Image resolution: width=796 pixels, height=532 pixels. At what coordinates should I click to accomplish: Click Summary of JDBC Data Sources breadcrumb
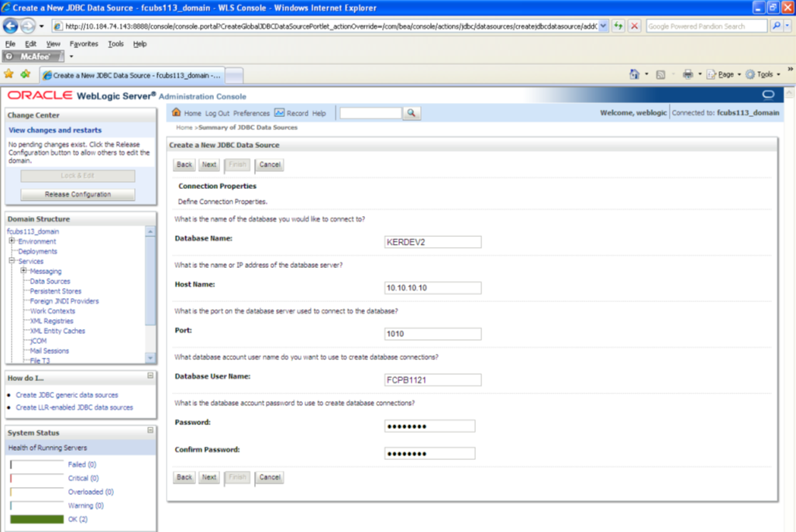pyautogui.click(x=248, y=127)
